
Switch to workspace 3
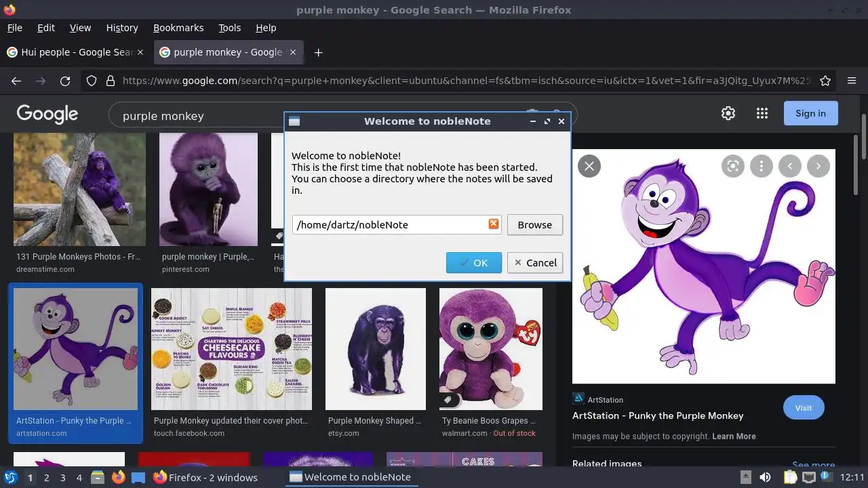(62, 478)
